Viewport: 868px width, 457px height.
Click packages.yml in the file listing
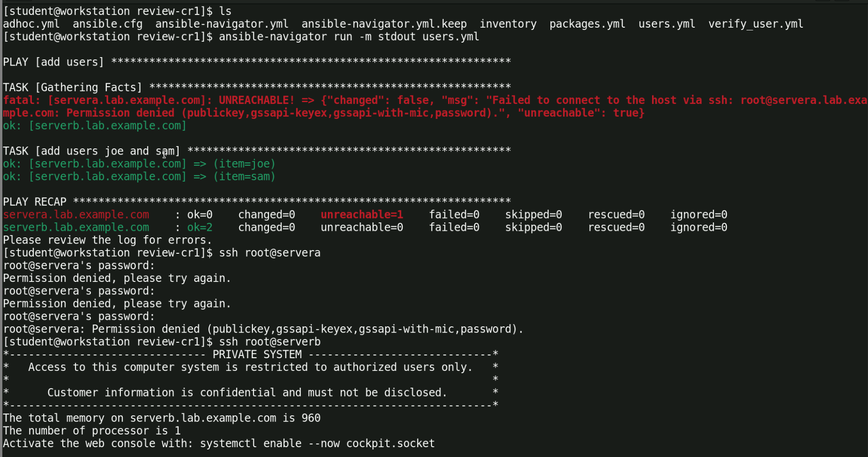[587, 24]
